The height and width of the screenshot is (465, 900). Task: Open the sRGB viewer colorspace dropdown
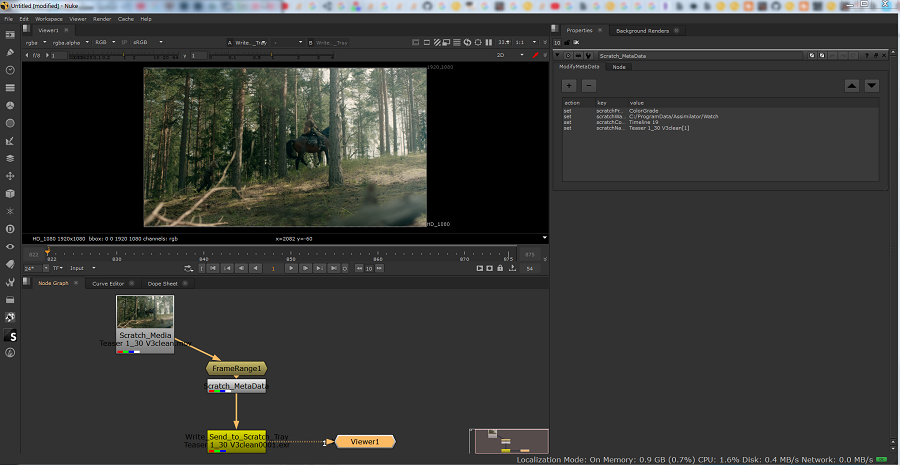(x=148, y=42)
